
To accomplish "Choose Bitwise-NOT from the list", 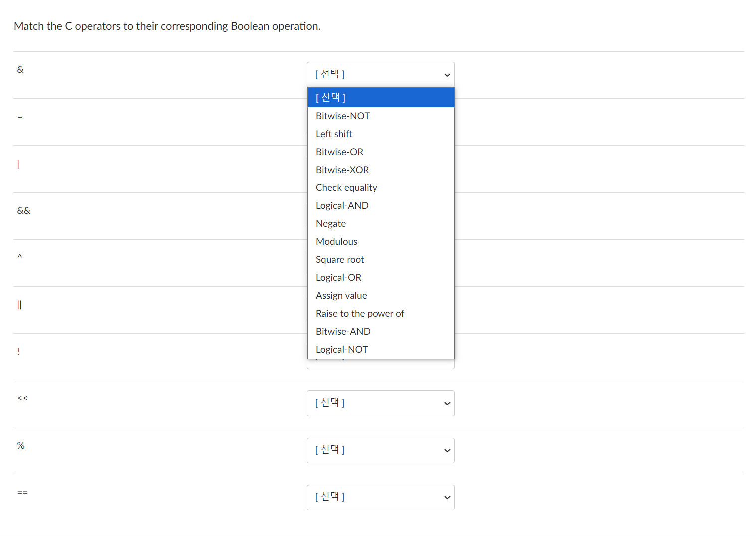I will tap(381, 116).
